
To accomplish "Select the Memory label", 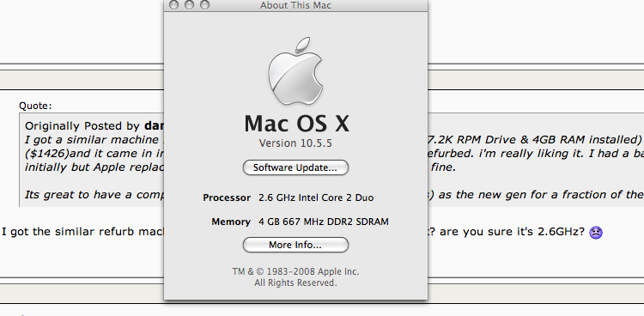I will coord(231,222).
